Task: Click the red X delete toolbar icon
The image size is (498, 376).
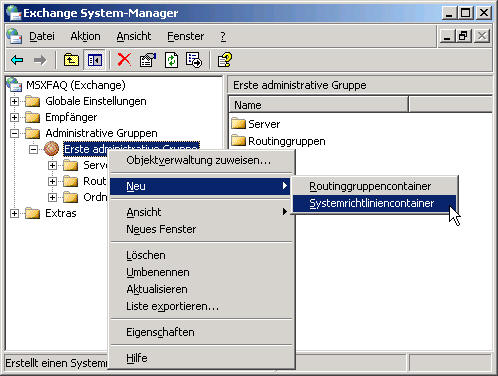Action: [124, 60]
